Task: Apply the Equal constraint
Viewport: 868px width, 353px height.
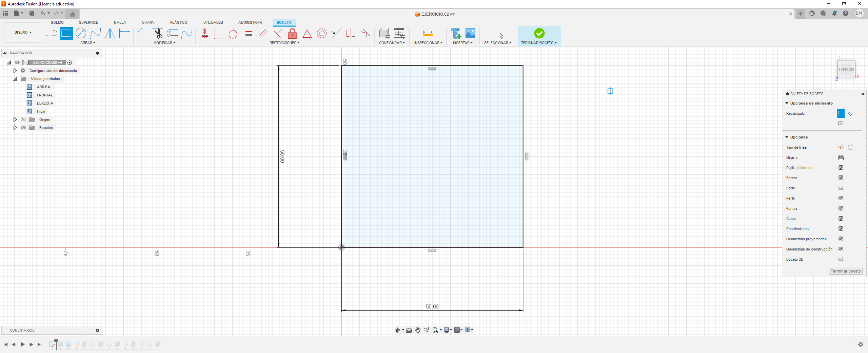Action: (x=249, y=33)
